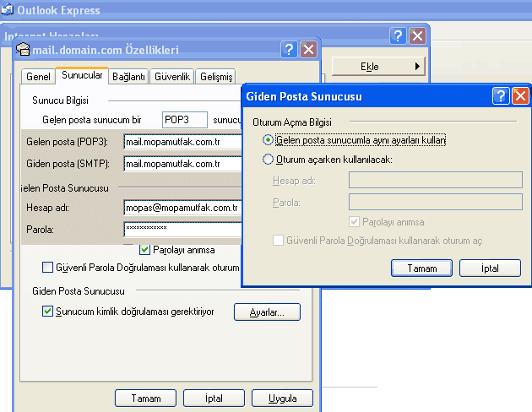This screenshot has width=532, height=412.
Task: Click the 'Oturum Açma Bilgisi' group label
Action: (x=292, y=122)
